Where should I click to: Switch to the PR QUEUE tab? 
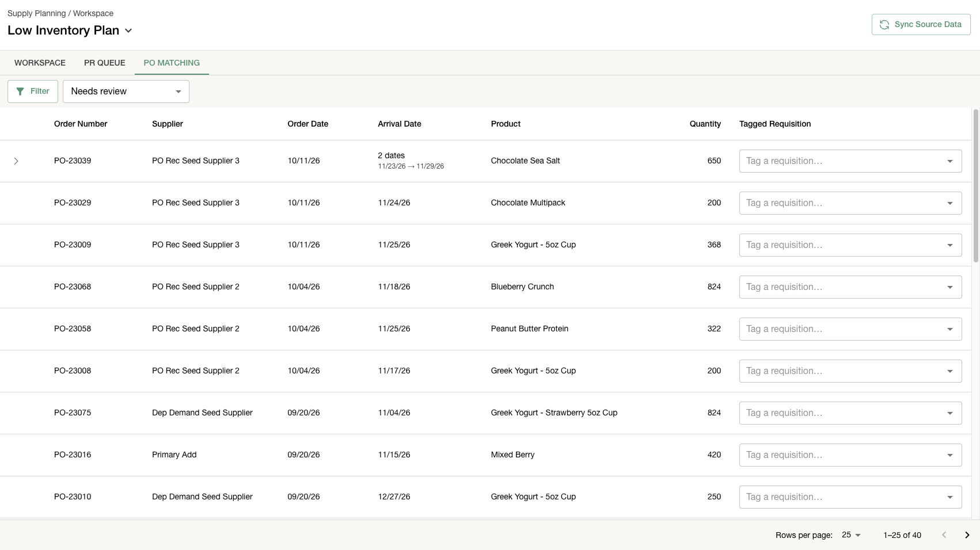click(x=105, y=63)
